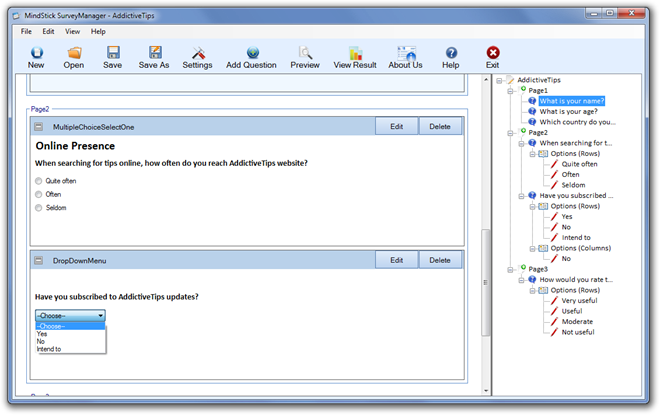Viewport: 660px width, 415px height.
Task: Open the Help menu in menu bar
Action: 98,32
